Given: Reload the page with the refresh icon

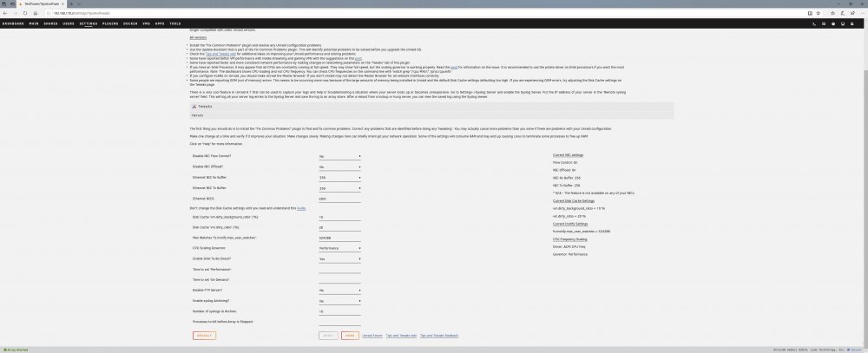Looking at the screenshot, I should tap(25, 13).
